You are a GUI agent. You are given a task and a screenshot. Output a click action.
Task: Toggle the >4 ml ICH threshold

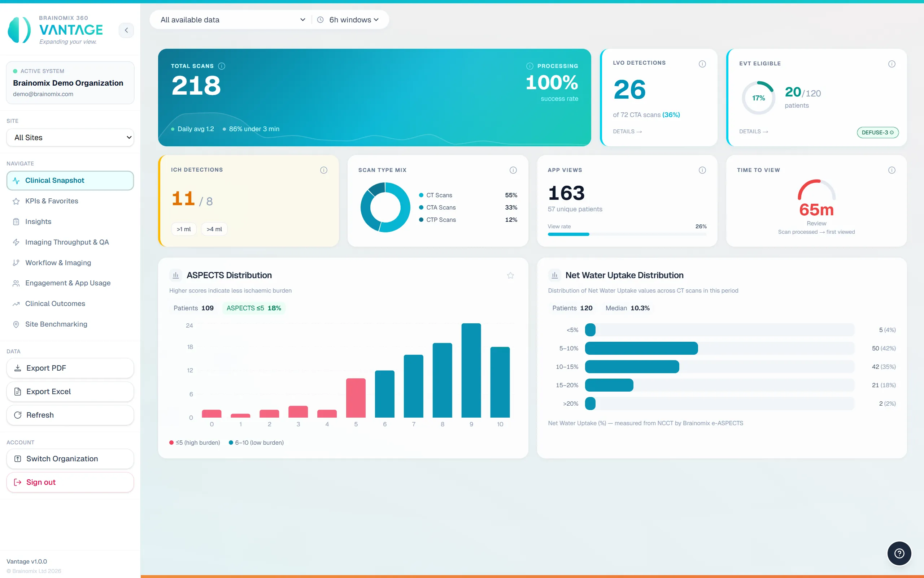pos(214,229)
